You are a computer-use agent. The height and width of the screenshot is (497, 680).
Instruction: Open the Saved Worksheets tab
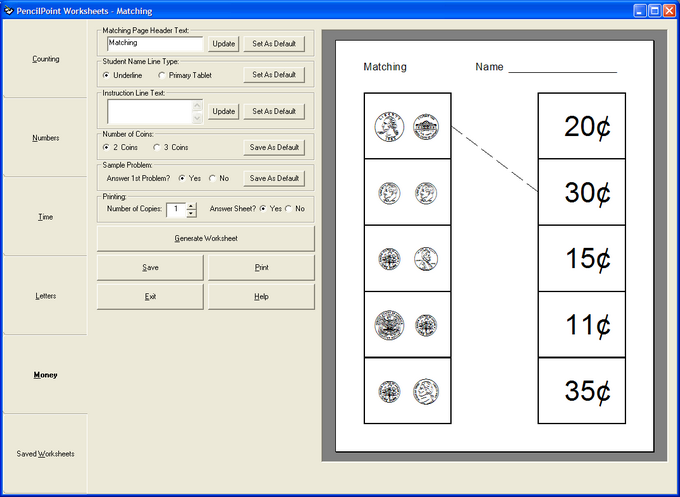pyautogui.click(x=45, y=453)
